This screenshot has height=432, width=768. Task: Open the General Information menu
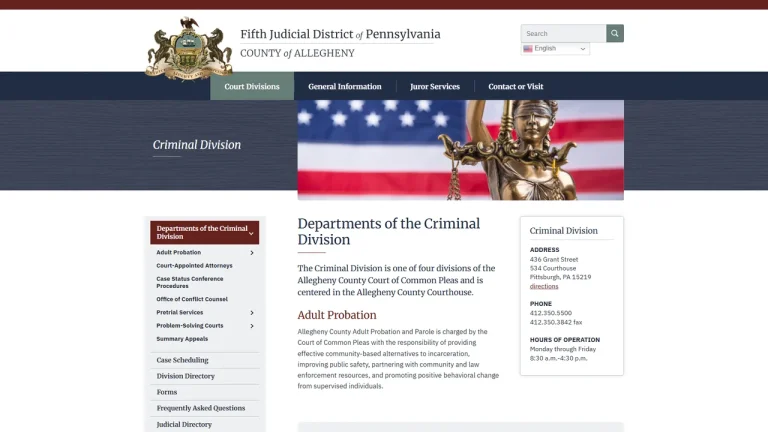click(x=345, y=86)
